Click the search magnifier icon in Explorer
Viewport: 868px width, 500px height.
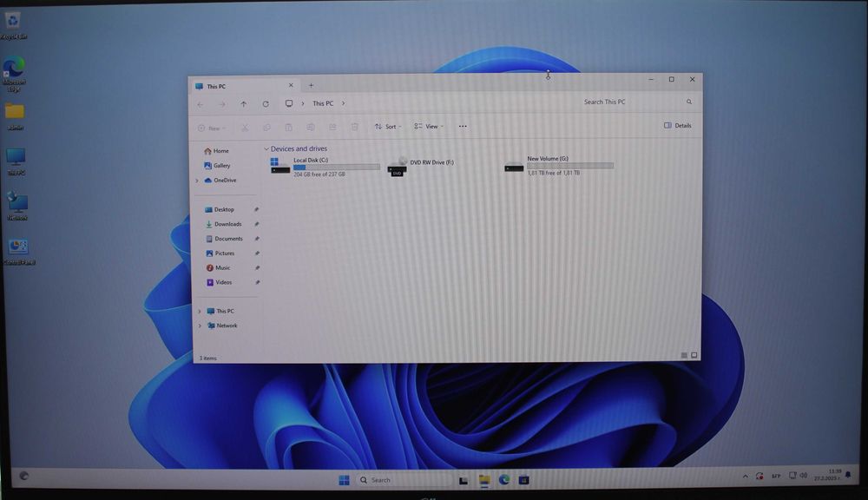click(x=689, y=102)
